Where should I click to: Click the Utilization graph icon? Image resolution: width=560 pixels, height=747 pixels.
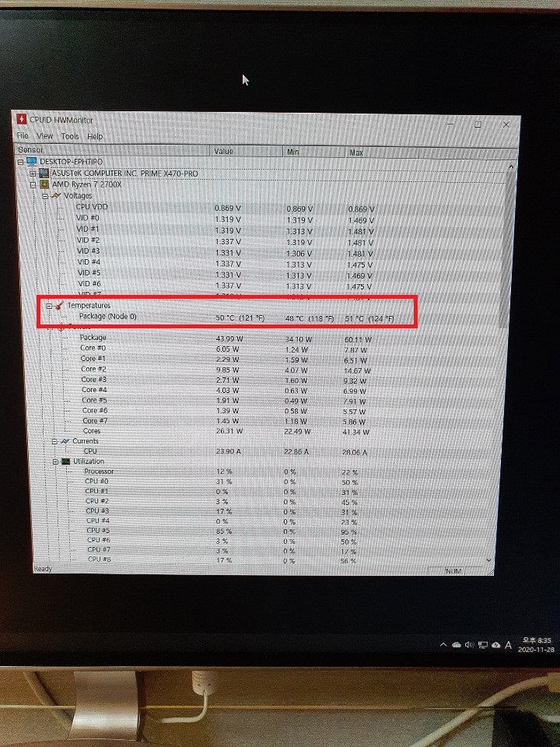tap(65, 461)
